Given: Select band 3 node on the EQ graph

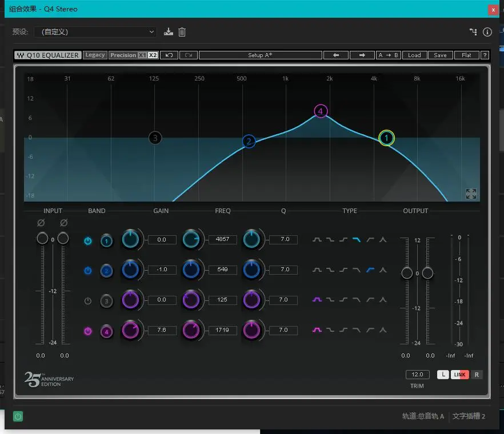Looking at the screenshot, I should tap(155, 138).
